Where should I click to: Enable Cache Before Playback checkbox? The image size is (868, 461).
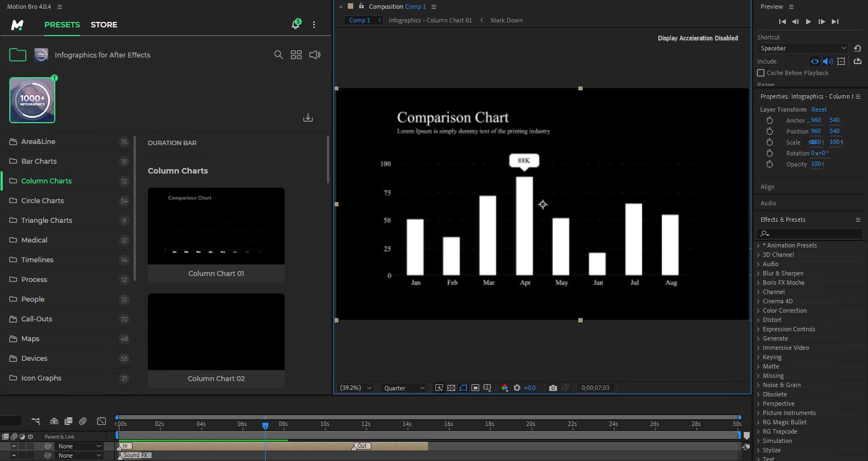[761, 73]
